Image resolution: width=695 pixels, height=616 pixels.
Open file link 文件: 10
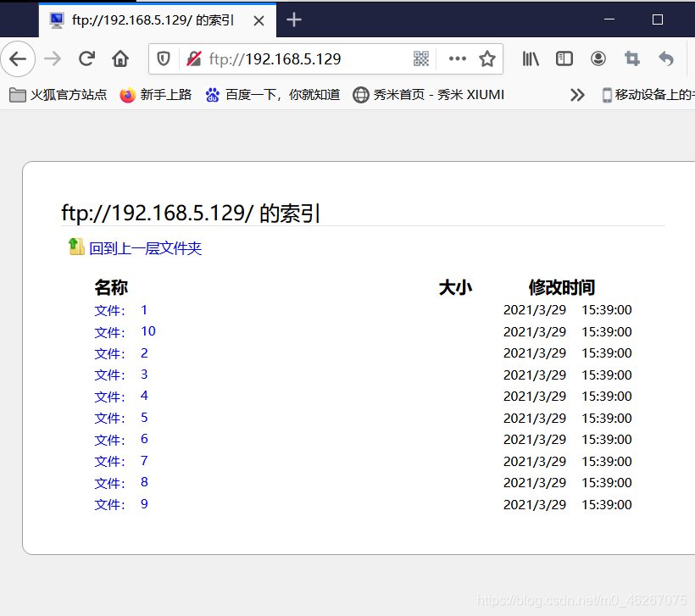125,331
